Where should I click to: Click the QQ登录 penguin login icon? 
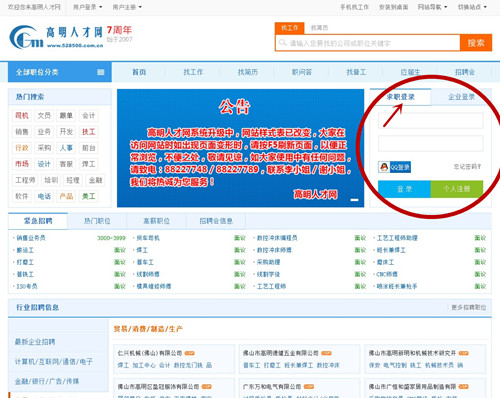394,167
